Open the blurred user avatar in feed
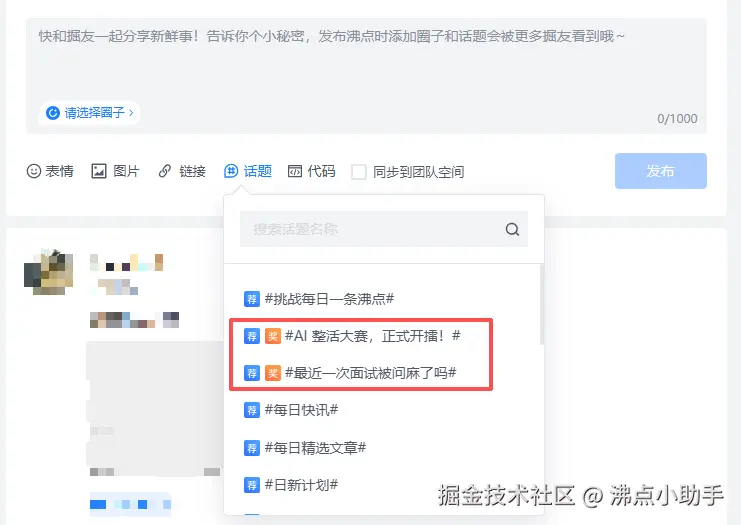 tap(49, 272)
